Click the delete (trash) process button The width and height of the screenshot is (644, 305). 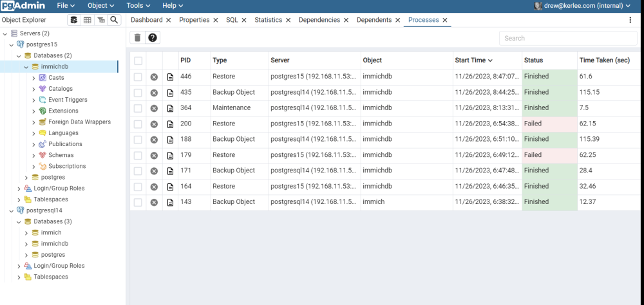pyautogui.click(x=138, y=38)
